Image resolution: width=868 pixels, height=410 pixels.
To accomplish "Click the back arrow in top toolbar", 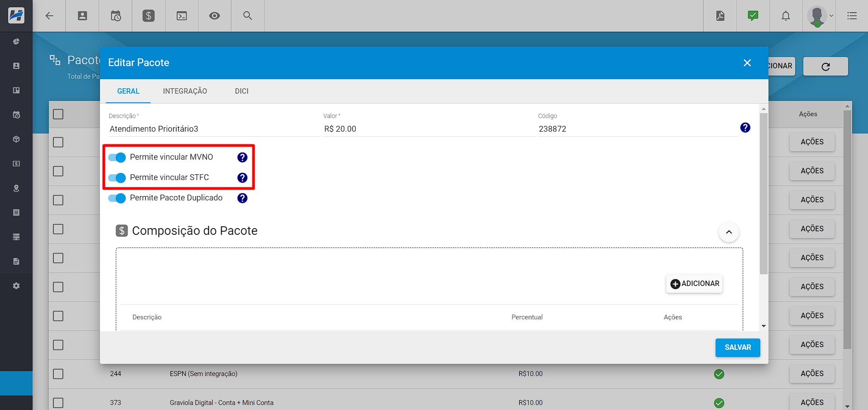I will point(49,16).
